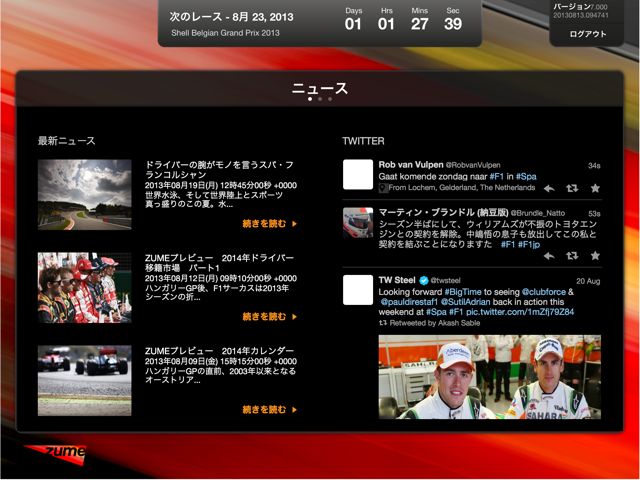The image size is (640, 480).
Task: Click the Sec countdown value 39
Action: point(453,24)
